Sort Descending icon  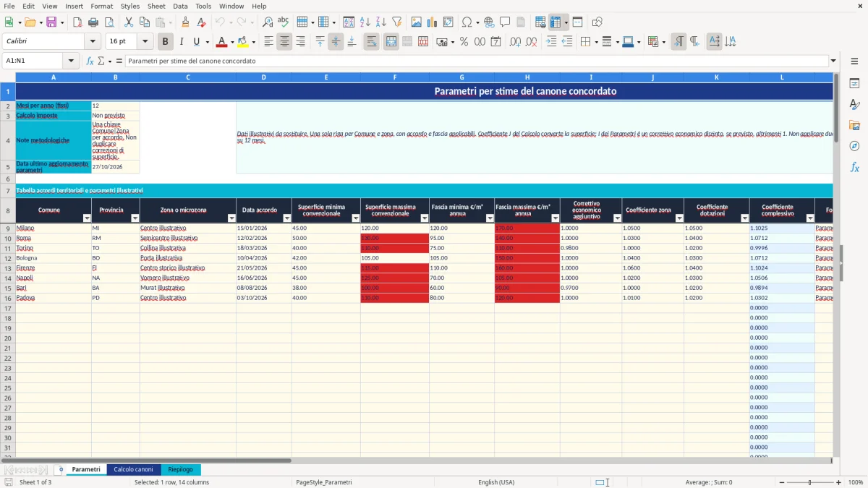[x=381, y=22]
